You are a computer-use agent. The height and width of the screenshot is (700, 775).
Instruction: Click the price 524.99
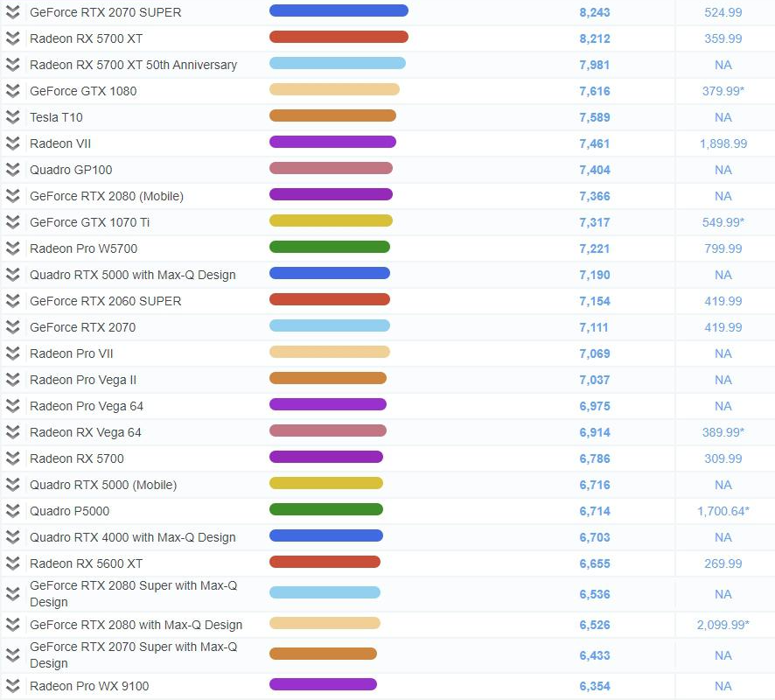click(x=723, y=12)
